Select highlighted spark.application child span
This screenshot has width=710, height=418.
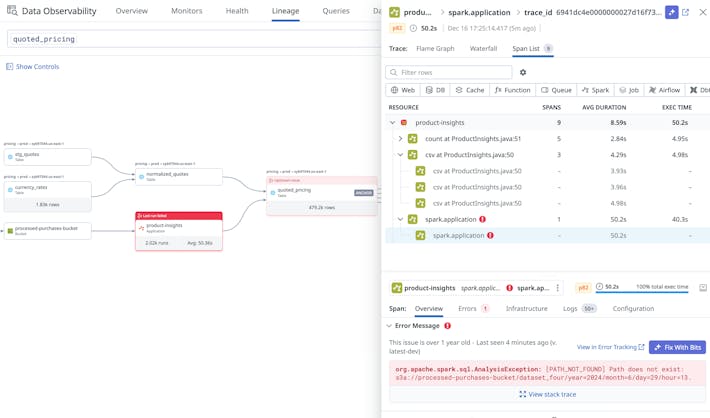click(x=547, y=235)
